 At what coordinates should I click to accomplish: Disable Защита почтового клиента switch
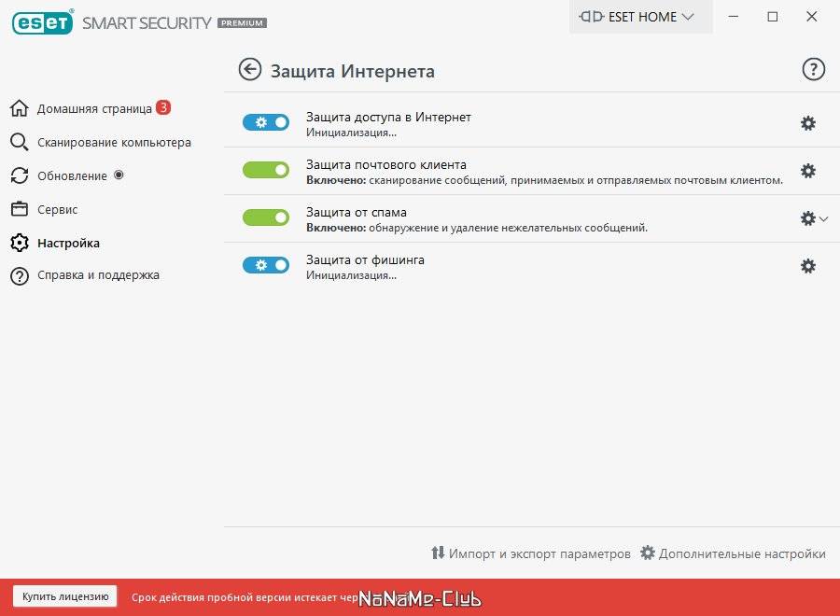point(266,170)
